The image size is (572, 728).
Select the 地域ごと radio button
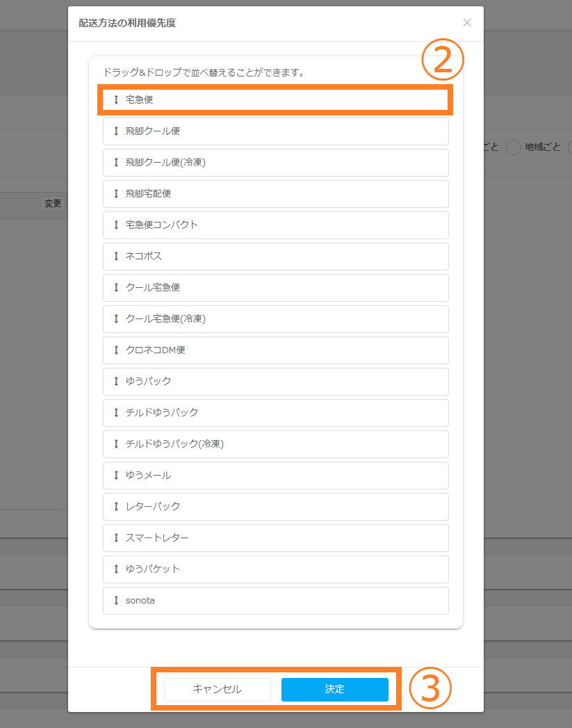[x=514, y=147]
